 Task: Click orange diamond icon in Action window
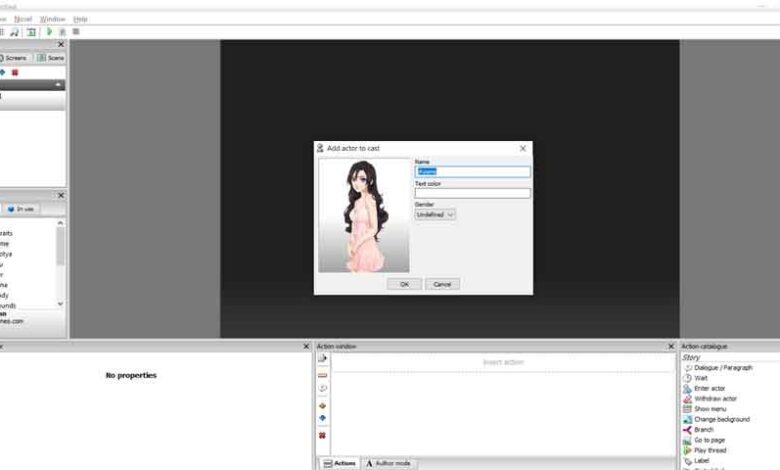322,406
